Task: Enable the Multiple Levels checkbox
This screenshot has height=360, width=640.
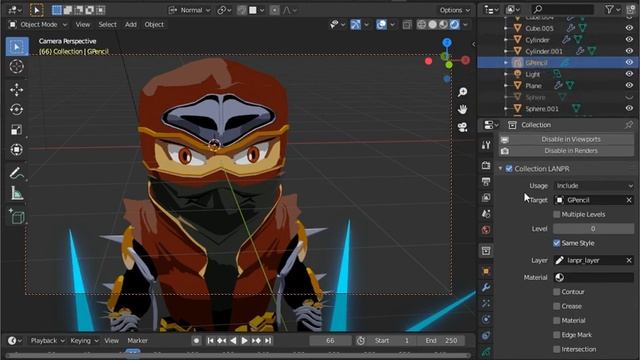Action: tap(557, 214)
